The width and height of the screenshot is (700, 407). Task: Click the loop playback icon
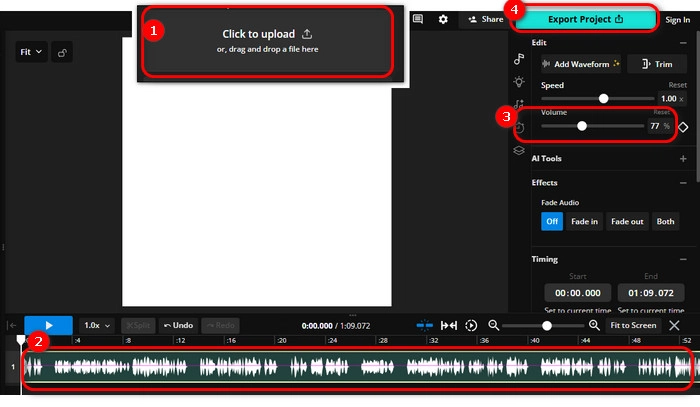[471, 325]
